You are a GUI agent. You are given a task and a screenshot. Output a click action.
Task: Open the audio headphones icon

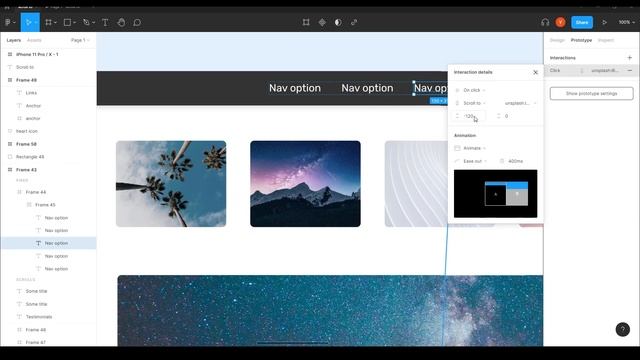545,22
